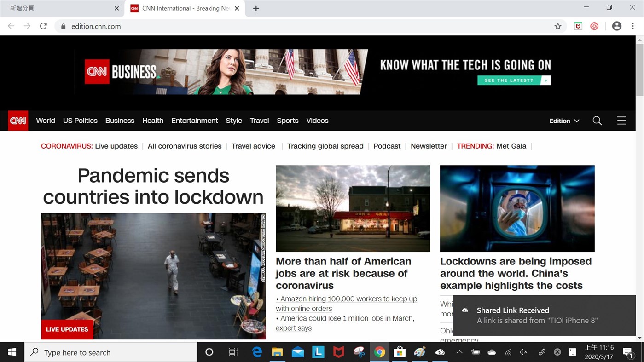The image size is (644, 362).
Task: Go back to the previous page
Action: (11, 26)
